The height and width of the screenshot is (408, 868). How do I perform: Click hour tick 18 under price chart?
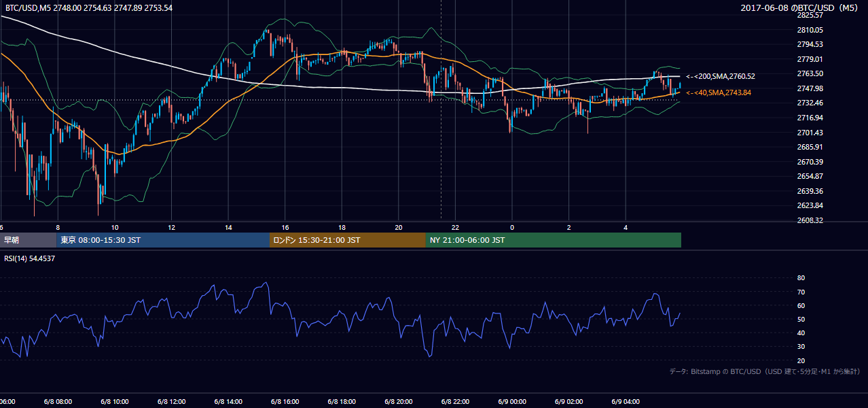(x=342, y=227)
